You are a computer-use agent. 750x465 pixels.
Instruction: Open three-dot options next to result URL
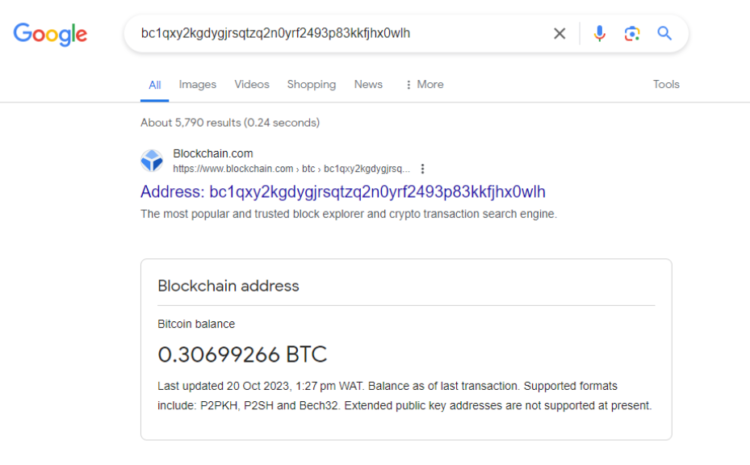423,169
